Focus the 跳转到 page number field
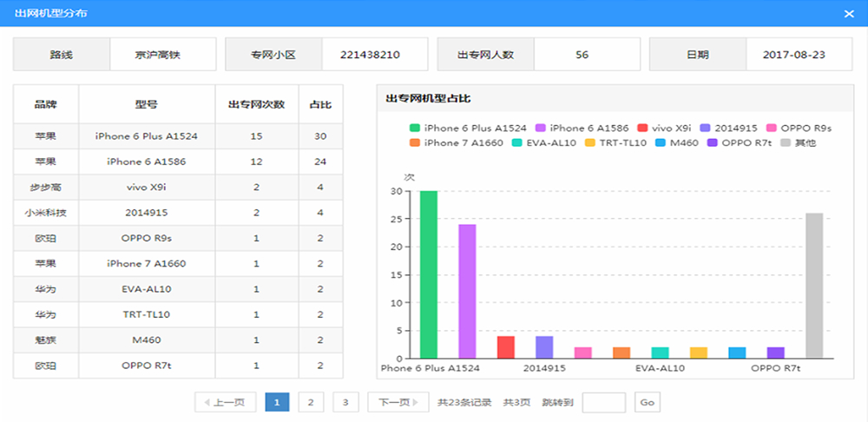 pos(604,402)
